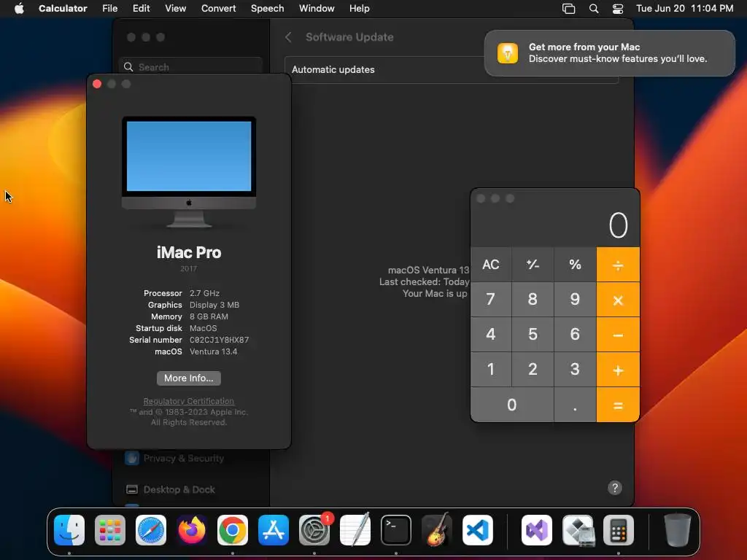Click the Automatic updates row
Image resolution: width=747 pixels, height=560 pixels.
[452, 69]
